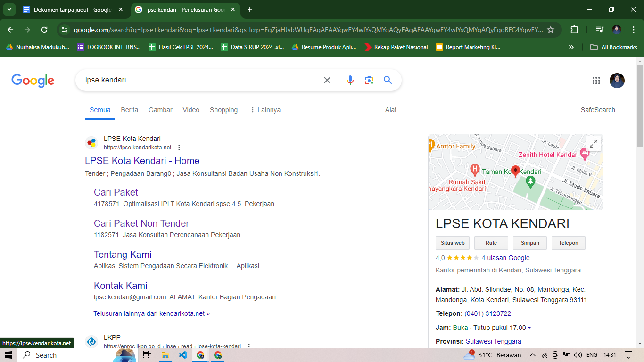
Task: Expand the opening hours dropdown arrow
Action: (529, 328)
